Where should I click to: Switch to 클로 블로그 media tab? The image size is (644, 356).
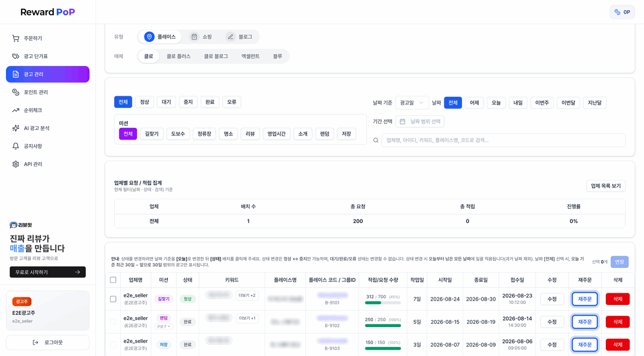click(216, 56)
